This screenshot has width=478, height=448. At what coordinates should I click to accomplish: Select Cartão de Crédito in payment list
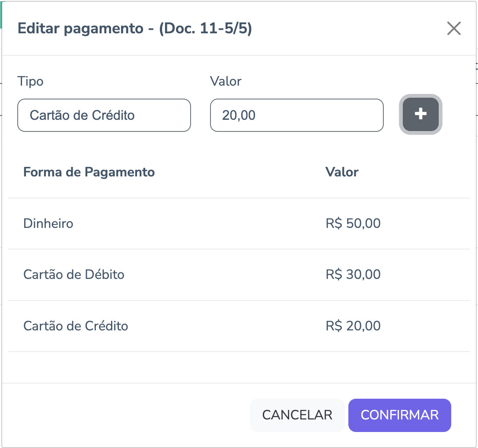pos(76,326)
